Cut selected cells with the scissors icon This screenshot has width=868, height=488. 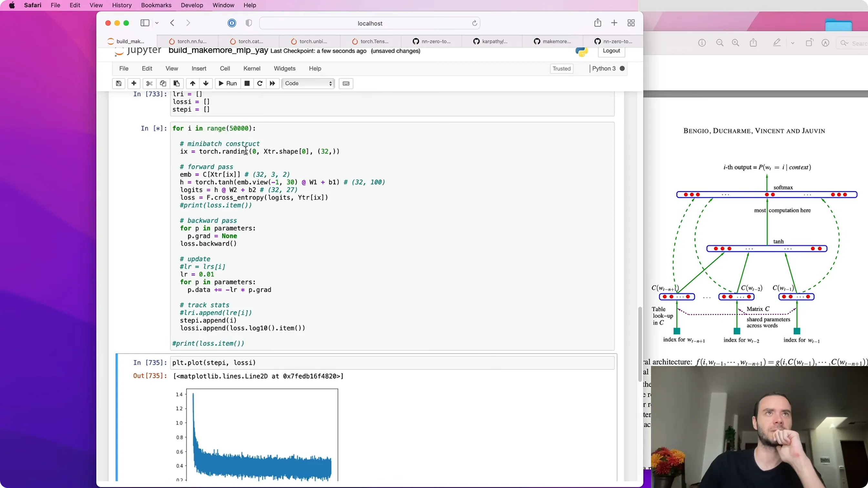click(149, 83)
